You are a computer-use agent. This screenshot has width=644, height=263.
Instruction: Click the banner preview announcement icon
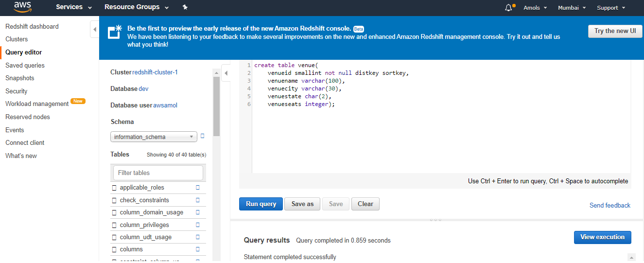point(115,32)
